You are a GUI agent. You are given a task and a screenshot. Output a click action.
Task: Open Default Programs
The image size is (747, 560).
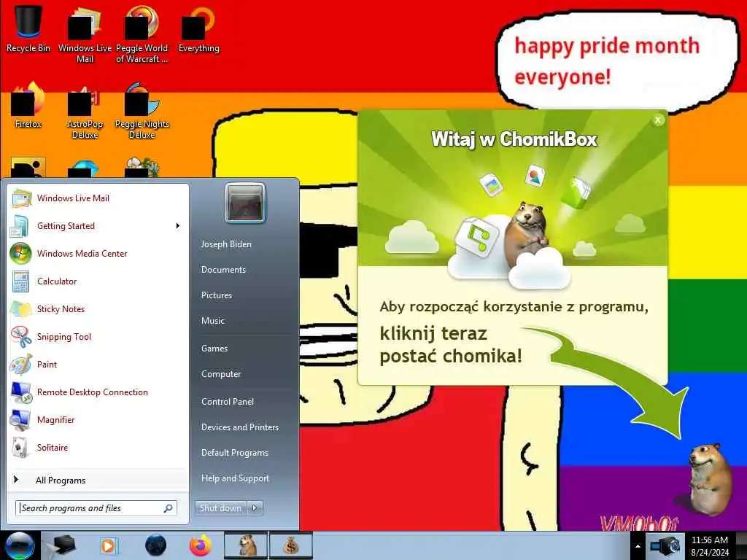pyautogui.click(x=234, y=453)
